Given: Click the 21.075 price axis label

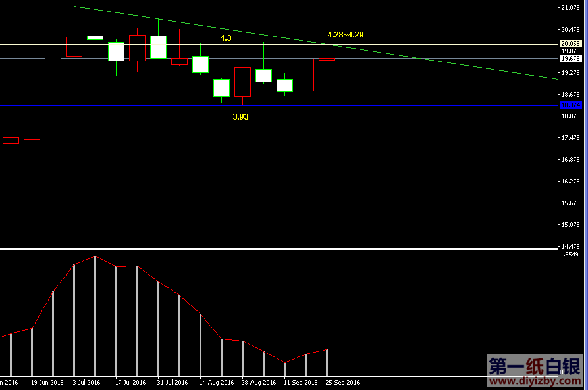Looking at the screenshot, I should (x=569, y=8).
